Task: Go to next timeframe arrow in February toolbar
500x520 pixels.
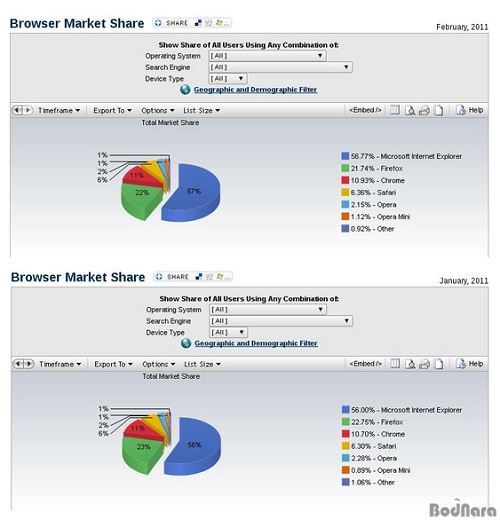Action: (x=28, y=110)
